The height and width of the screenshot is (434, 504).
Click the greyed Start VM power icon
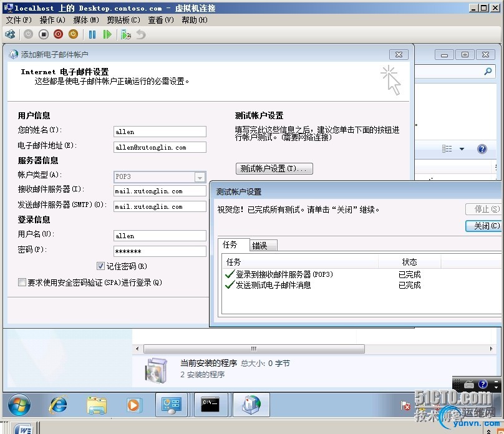pos(28,34)
